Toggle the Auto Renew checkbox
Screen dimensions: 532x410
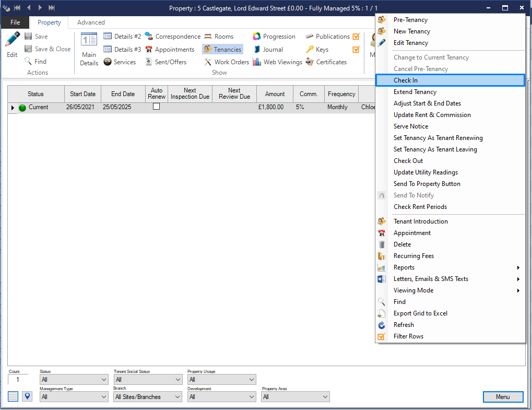click(x=156, y=107)
